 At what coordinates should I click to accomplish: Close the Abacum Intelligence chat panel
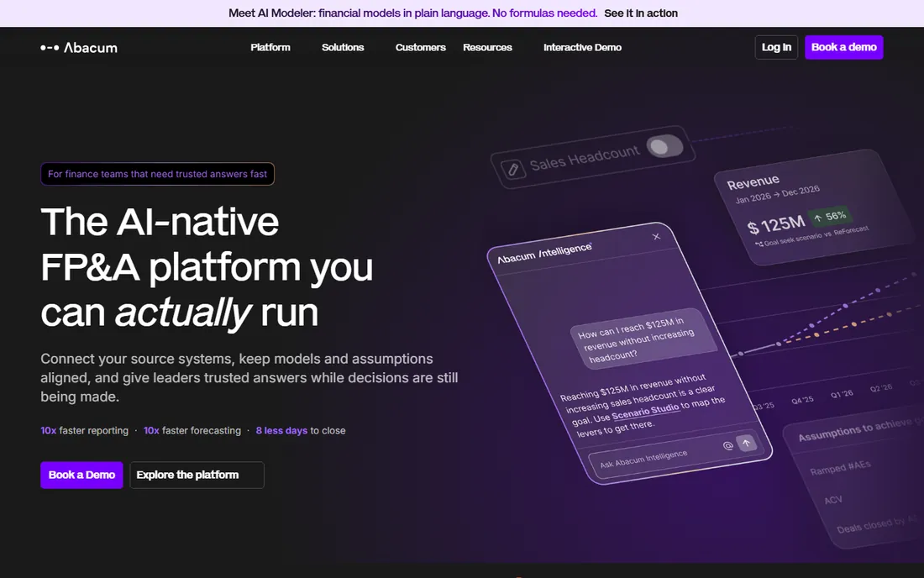[x=656, y=237]
